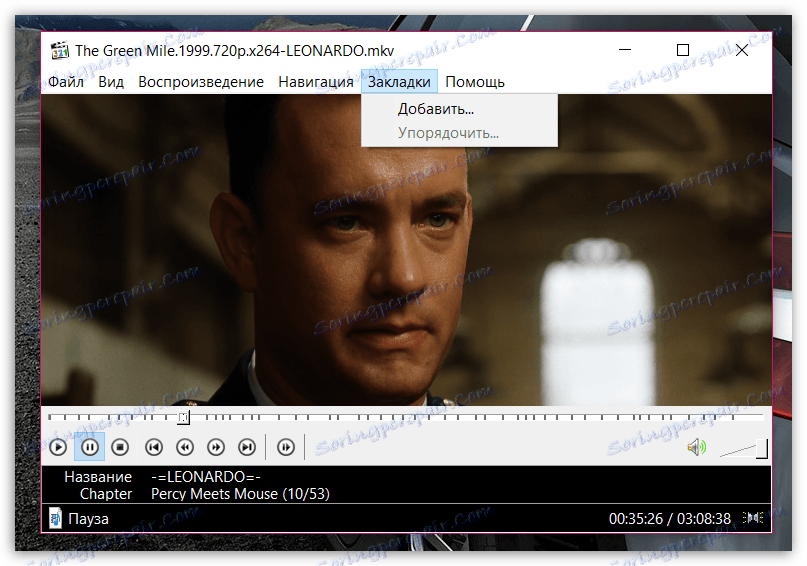Click the increase speed forward button
This screenshot has height=566, width=807.
coord(216,447)
